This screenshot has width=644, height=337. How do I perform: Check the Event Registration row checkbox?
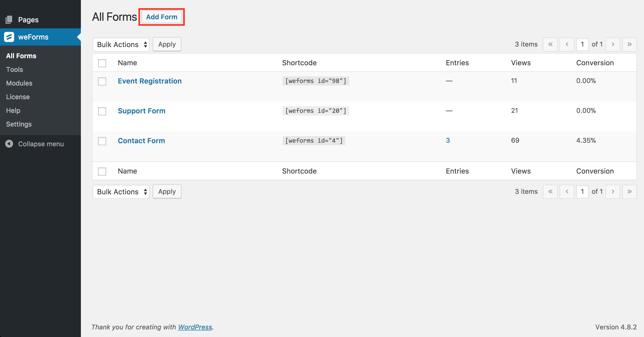[102, 81]
